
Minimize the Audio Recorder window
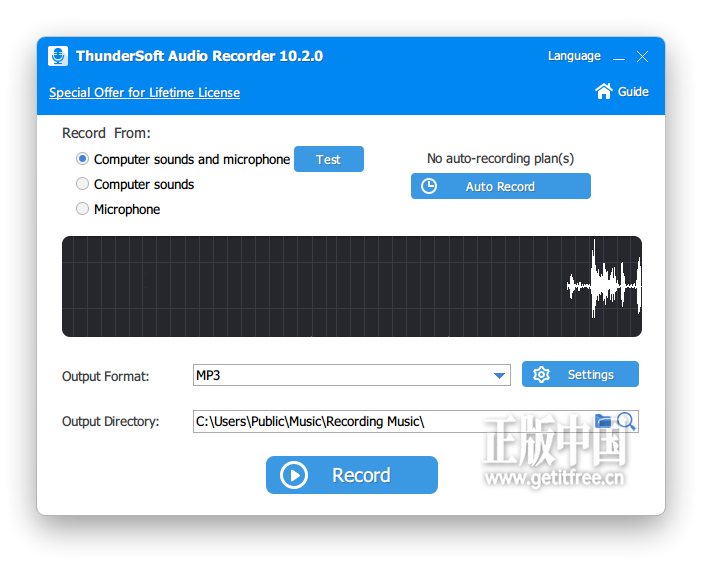pyautogui.click(x=619, y=57)
